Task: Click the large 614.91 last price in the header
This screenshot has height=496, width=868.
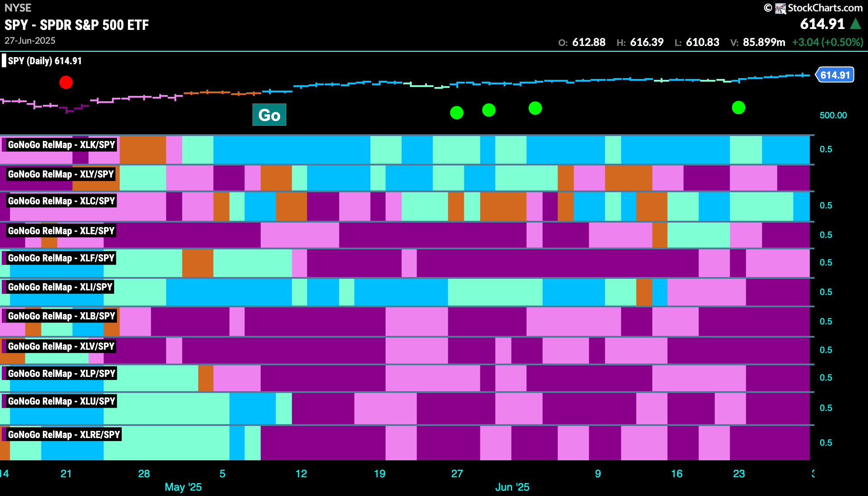Action: click(x=823, y=24)
